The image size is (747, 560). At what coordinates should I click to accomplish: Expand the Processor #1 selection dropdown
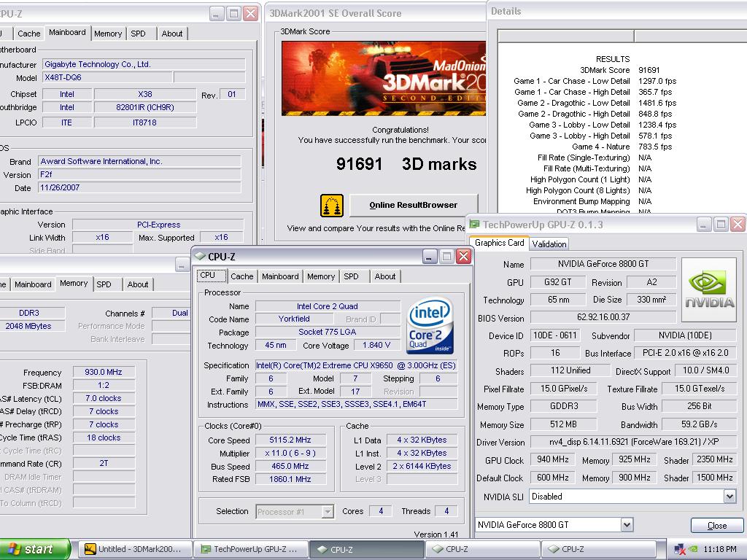[328, 512]
